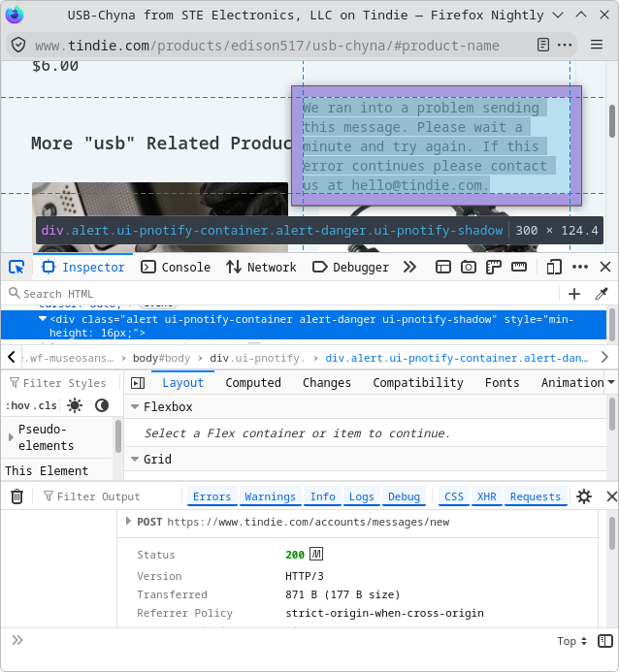Screen dimensions: 619x672
Task: Collapse the Grid section
Action: [135, 459]
